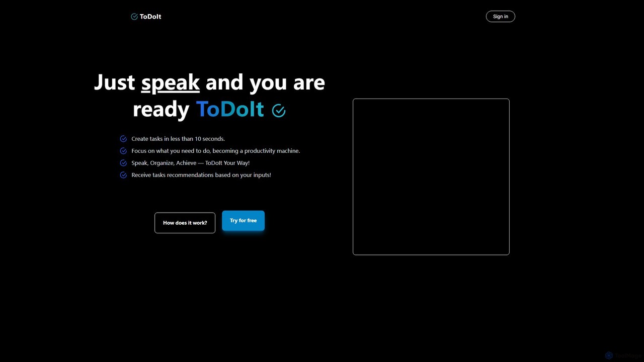Image resolution: width=644 pixels, height=362 pixels.
Task: Click text Focus on what you need to do
Action: pyautogui.click(x=215, y=151)
